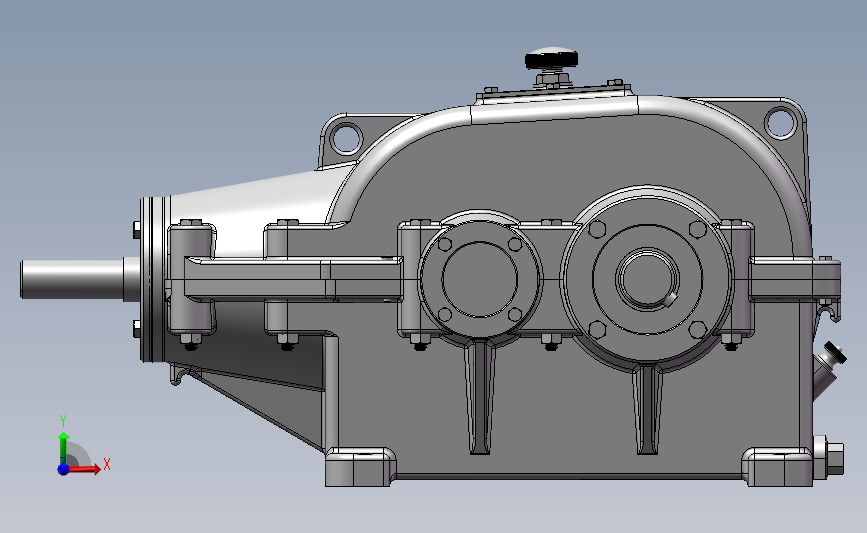Pick the inspection cover plate under the breather
Viewport: 867px width, 533px height.
553,93
